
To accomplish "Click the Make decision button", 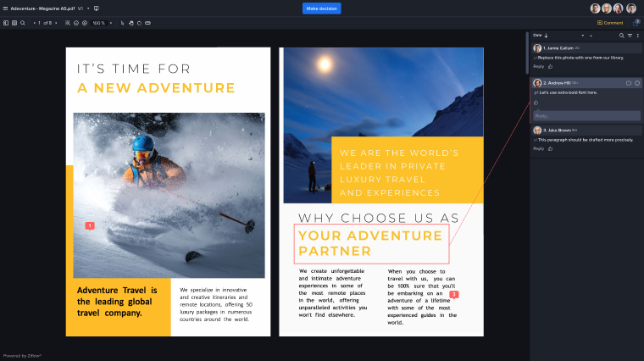I will coord(321,8).
